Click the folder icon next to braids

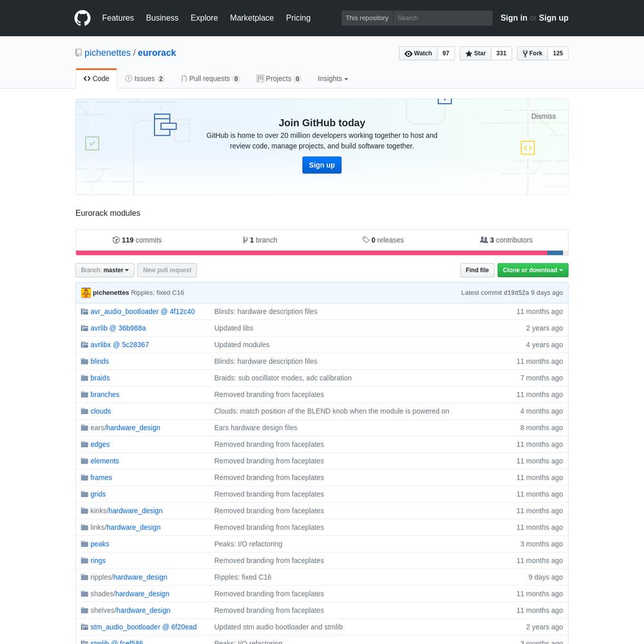click(x=84, y=378)
